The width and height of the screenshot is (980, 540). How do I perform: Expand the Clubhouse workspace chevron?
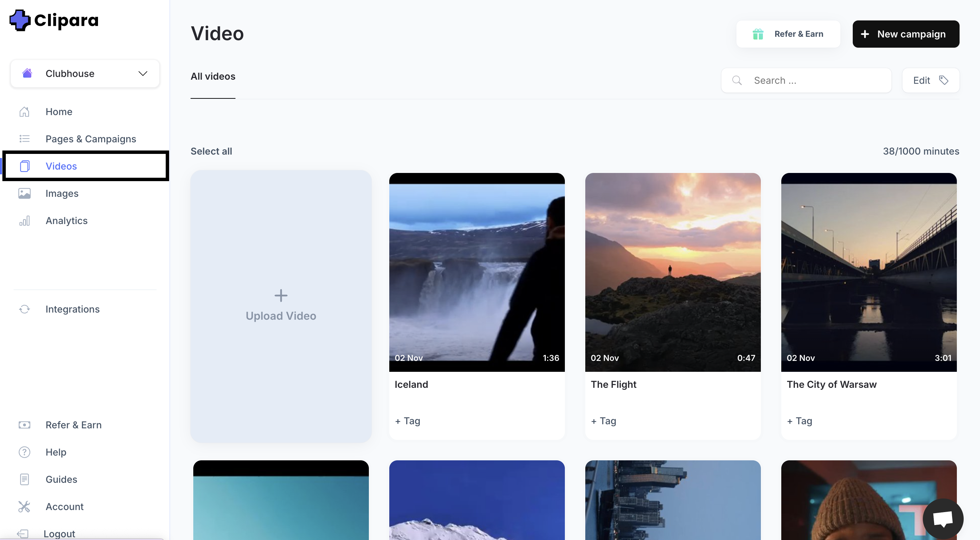(143, 74)
